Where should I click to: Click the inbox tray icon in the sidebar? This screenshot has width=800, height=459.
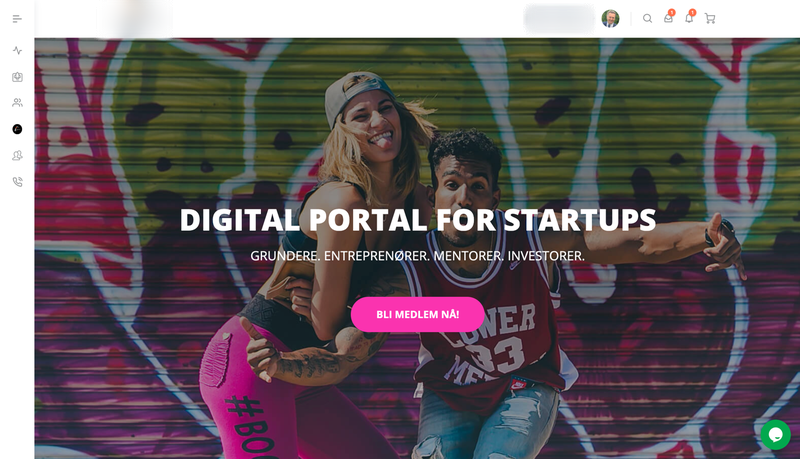[17, 77]
